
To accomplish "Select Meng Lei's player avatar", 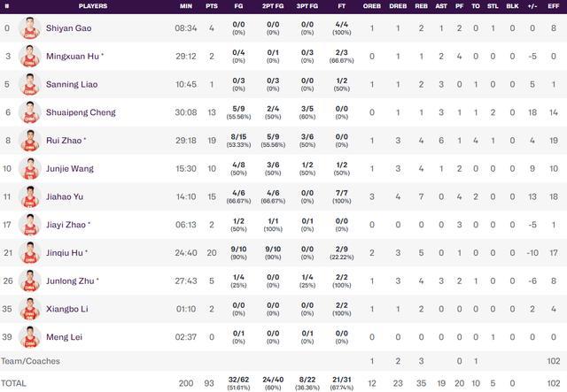I will [30, 337].
